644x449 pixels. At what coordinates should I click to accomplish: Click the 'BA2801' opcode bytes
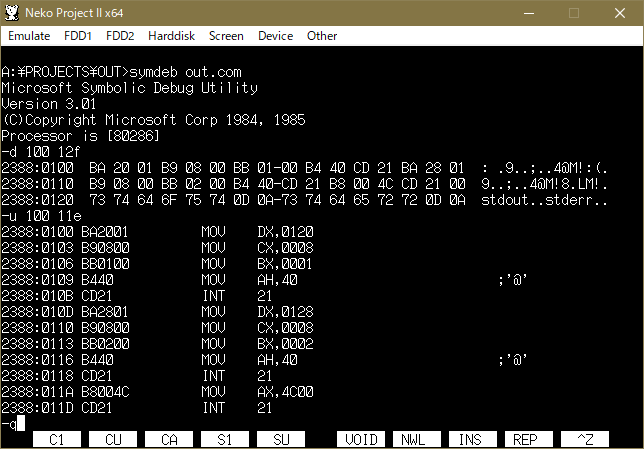click(x=105, y=312)
